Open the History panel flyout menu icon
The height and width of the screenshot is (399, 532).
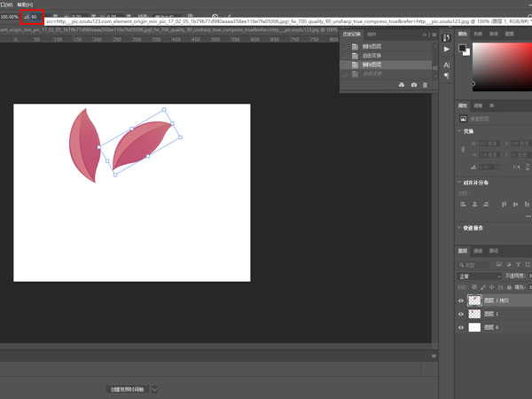tap(434, 35)
